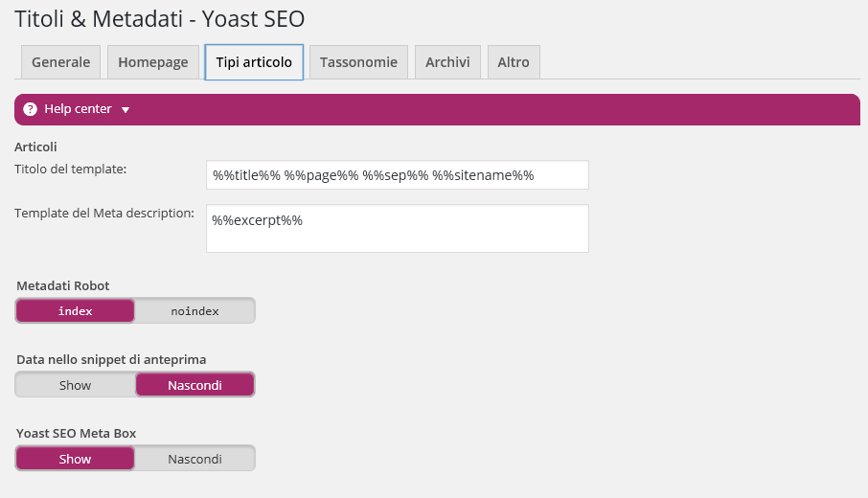This screenshot has height=498, width=868.
Task: Click the 'Template del Meta description:' label
Action: coord(104,213)
